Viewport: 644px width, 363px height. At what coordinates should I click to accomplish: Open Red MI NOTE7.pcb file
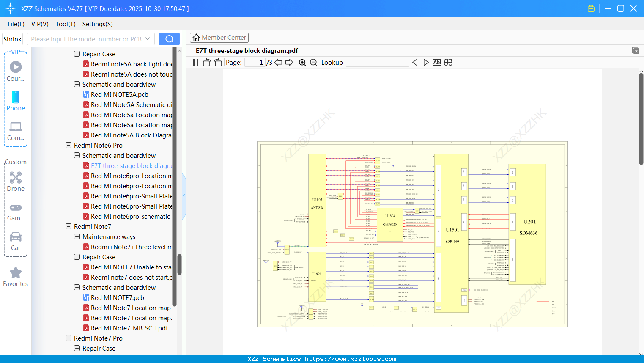coord(117,297)
